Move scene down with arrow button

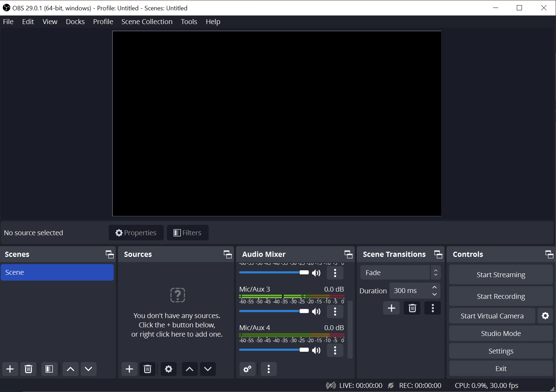pos(88,369)
